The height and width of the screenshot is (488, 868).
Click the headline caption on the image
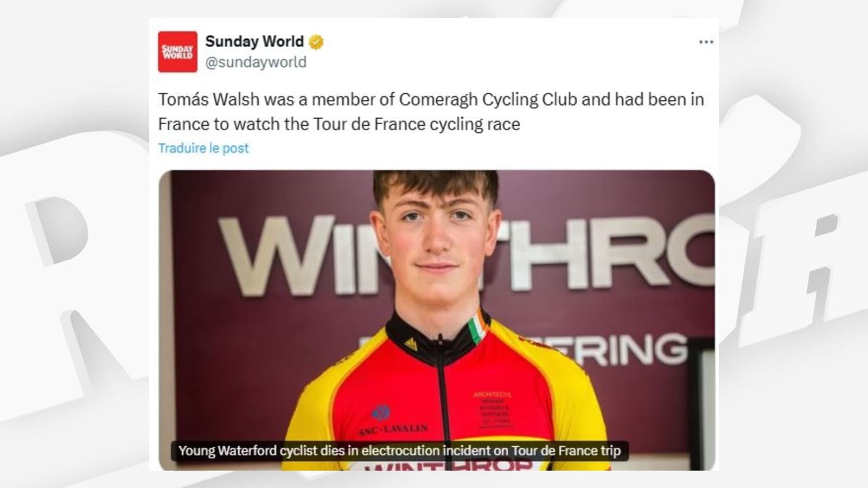400,451
